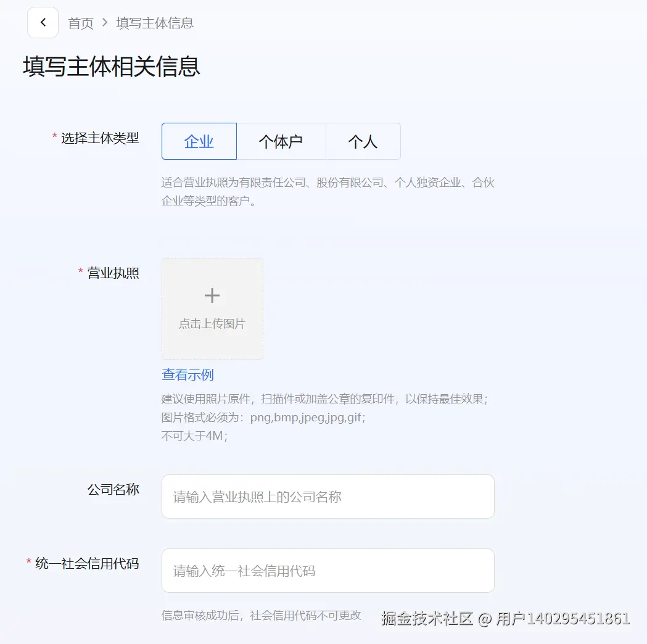Select the 企业 entity type option

(199, 141)
